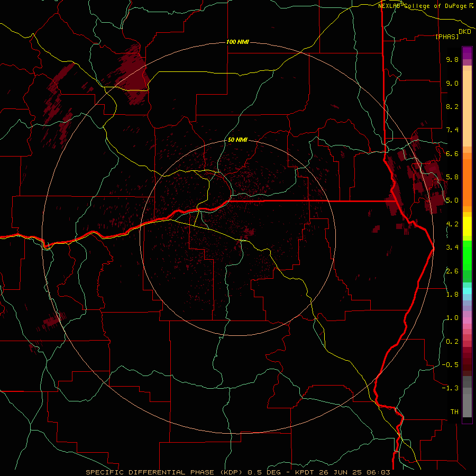Screen dimensions: 476x476
Task: Select the purple top color bar segment
Action: pyautogui.click(x=467, y=53)
